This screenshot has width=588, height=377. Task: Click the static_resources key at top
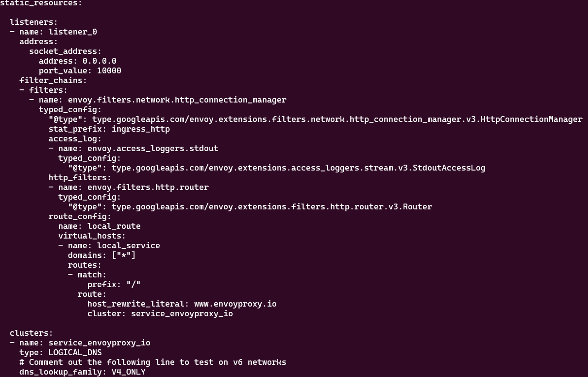[x=41, y=3]
